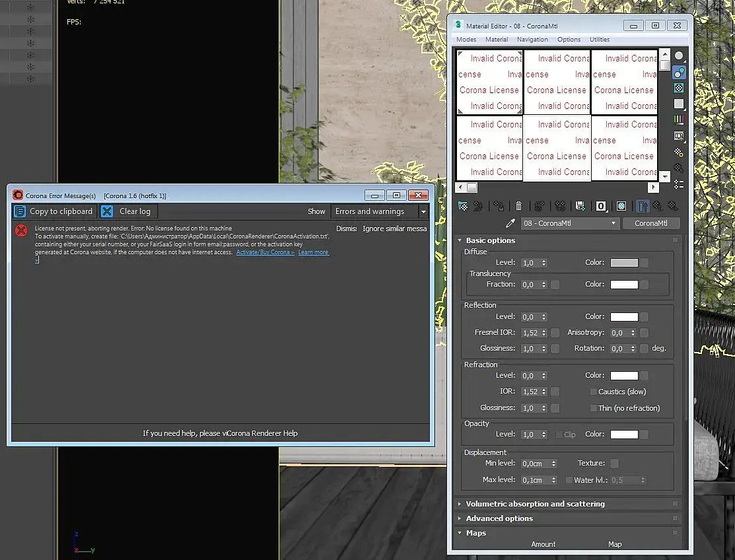Click Activate/Buy Corona link

265,252
